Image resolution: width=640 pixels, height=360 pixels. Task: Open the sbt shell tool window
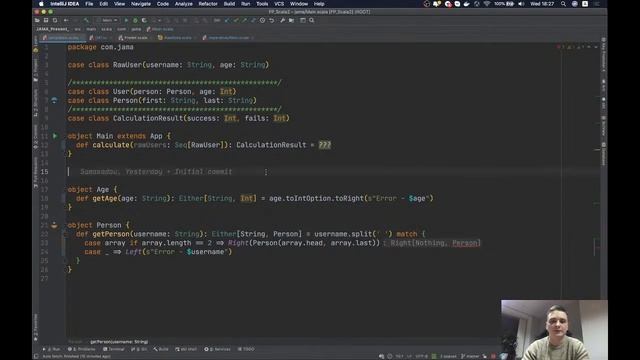click(x=186, y=349)
